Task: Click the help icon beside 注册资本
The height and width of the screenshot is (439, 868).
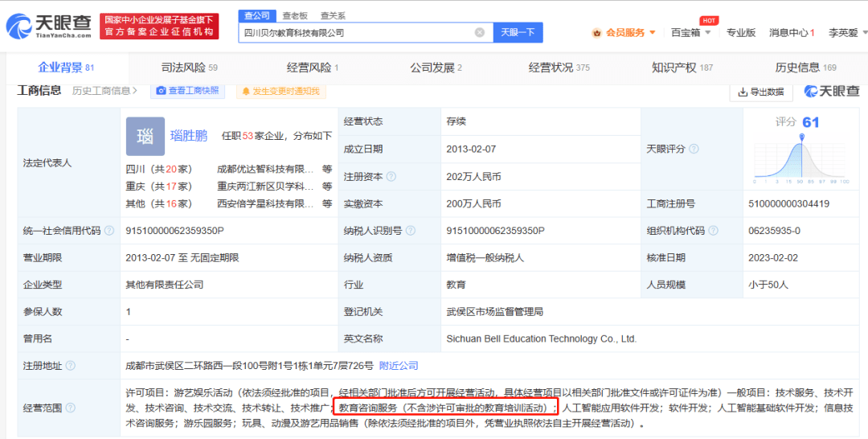Action: click(391, 177)
